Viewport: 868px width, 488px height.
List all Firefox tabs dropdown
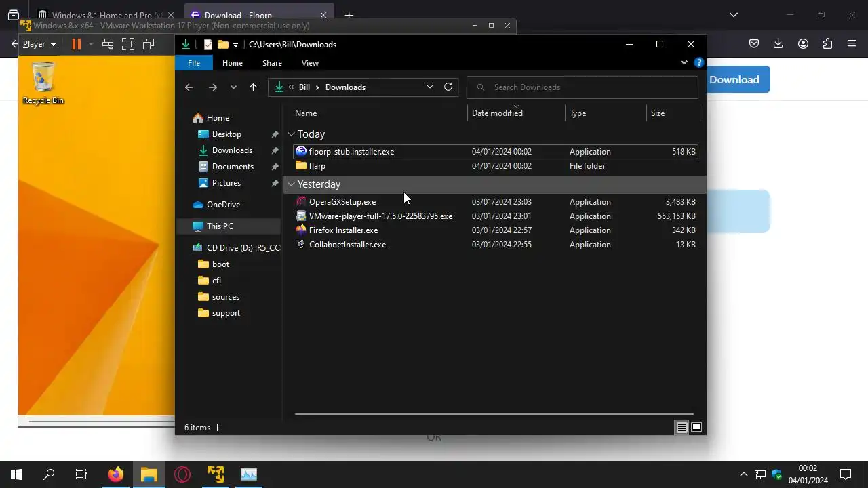pyautogui.click(x=733, y=14)
